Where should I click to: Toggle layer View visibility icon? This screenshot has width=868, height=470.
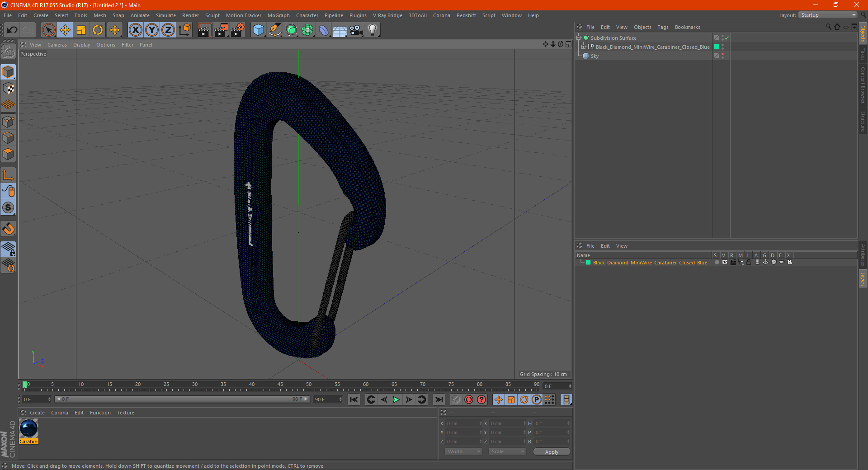725,262
